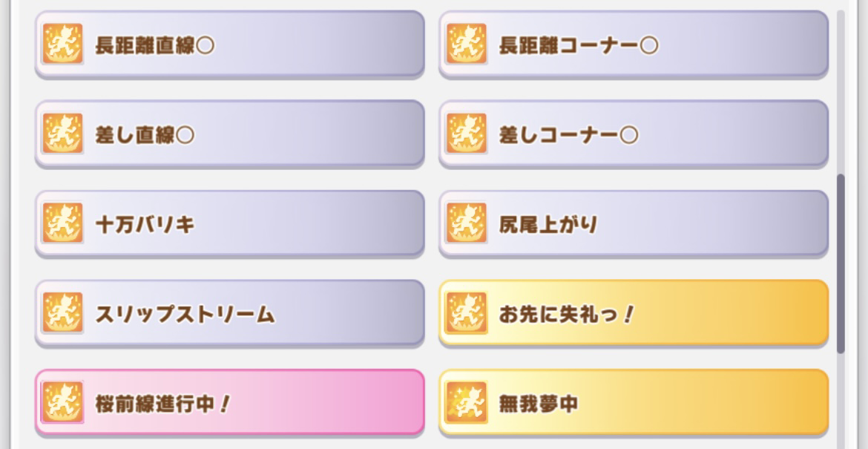
Task: Click the skill icon beside 桜前線進行中！
Action: [x=62, y=402]
